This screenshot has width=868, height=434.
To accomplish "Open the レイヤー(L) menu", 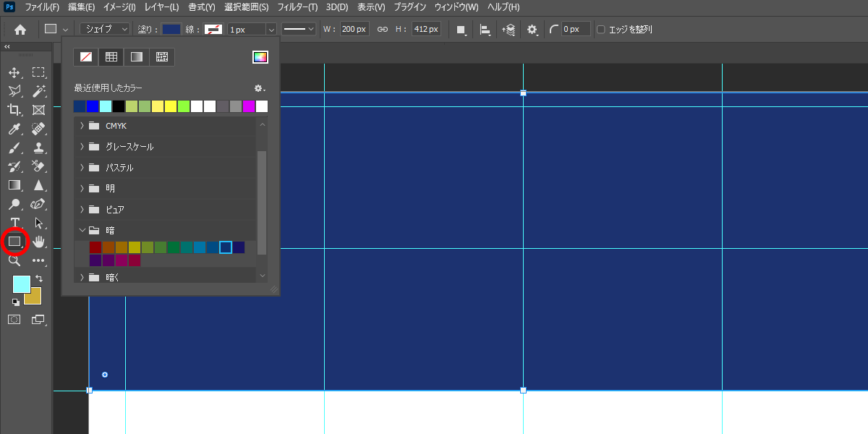I will pyautogui.click(x=162, y=7).
